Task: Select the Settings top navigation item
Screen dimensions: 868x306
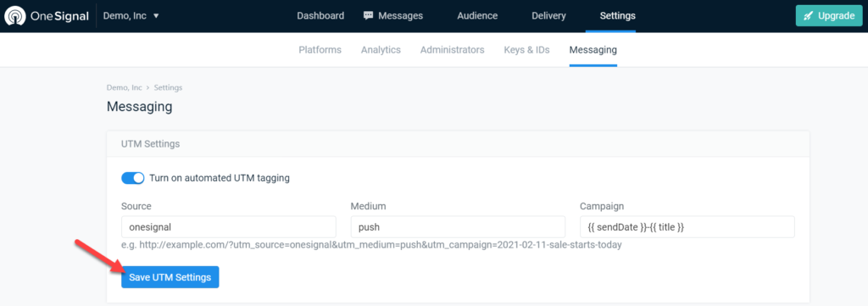Action: tap(618, 16)
